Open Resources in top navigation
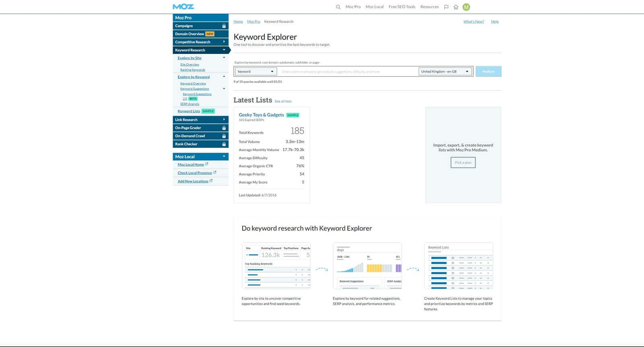Viewport: 644px width, 347px height. click(x=429, y=7)
